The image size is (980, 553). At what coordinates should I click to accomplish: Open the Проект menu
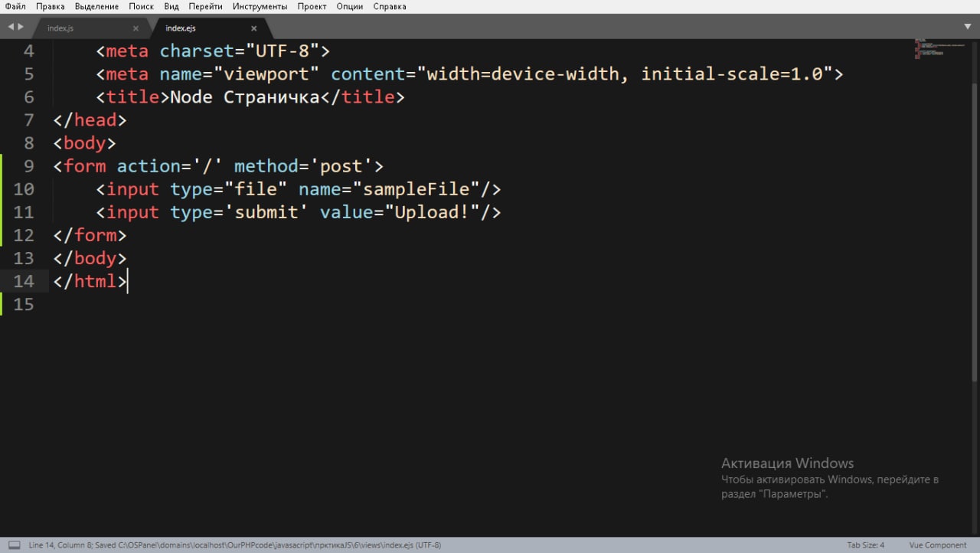click(x=312, y=6)
